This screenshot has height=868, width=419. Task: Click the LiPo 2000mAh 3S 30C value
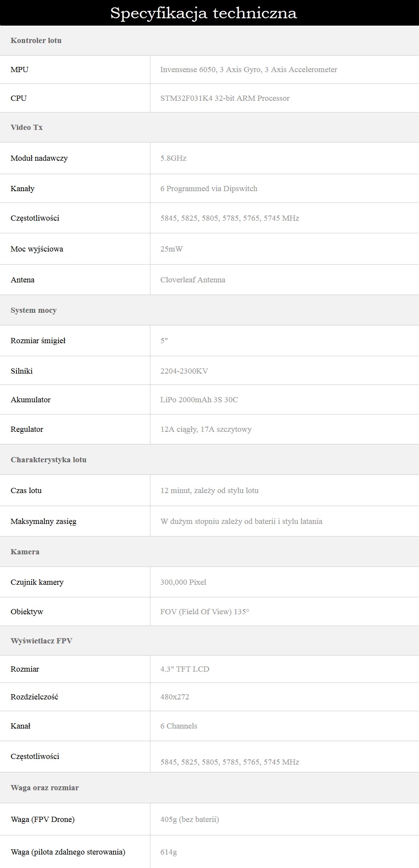click(x=199, y=400)
